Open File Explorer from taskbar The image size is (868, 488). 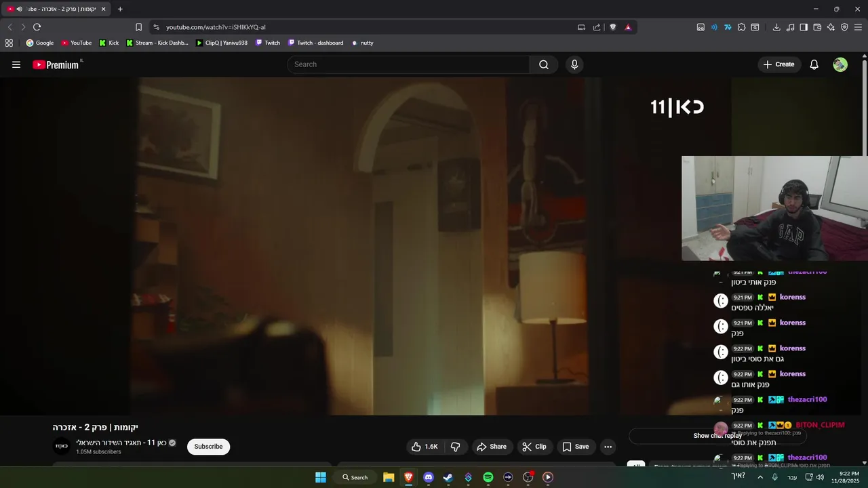pos(389,477)
